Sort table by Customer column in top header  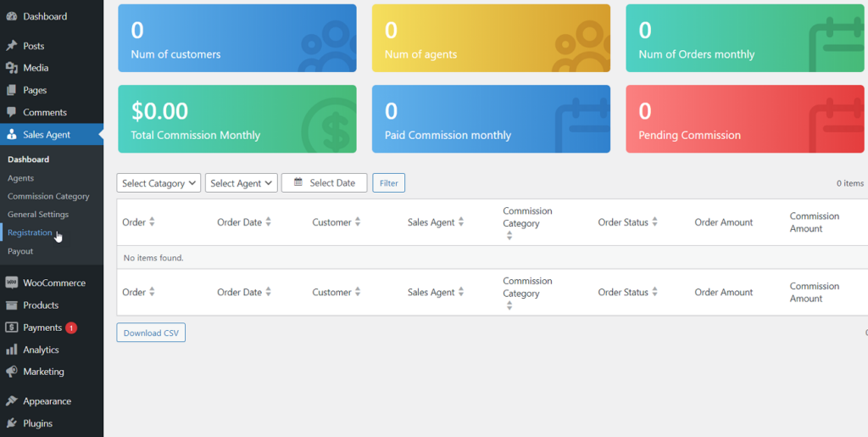point(358,222)
